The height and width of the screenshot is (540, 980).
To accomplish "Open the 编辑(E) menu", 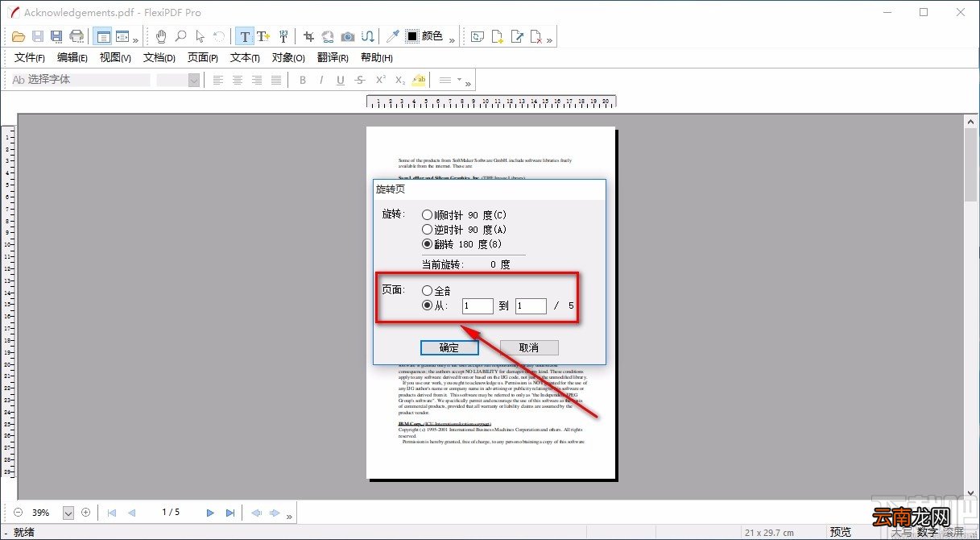I will [72, 58].
